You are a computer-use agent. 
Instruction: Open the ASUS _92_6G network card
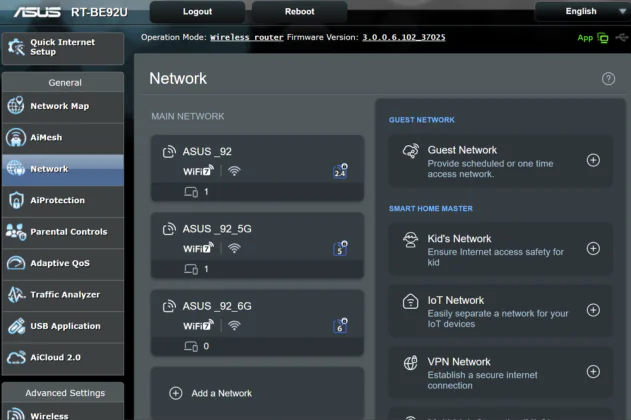[257, 323]
